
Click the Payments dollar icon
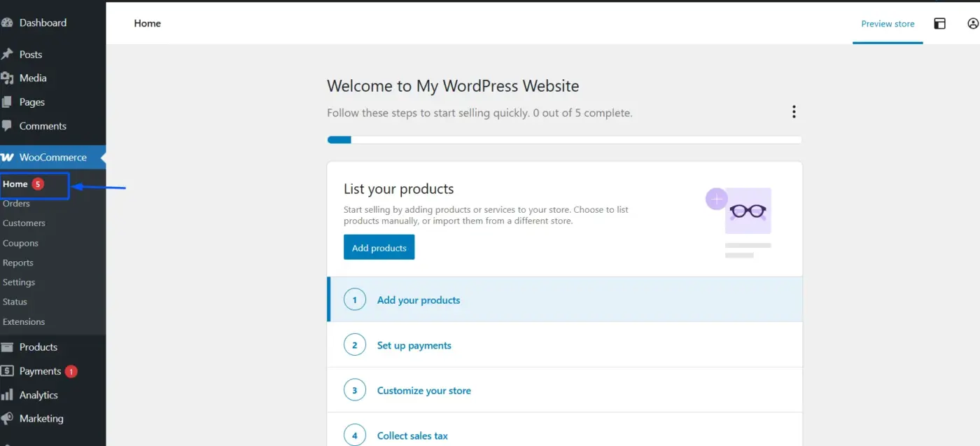7,371
